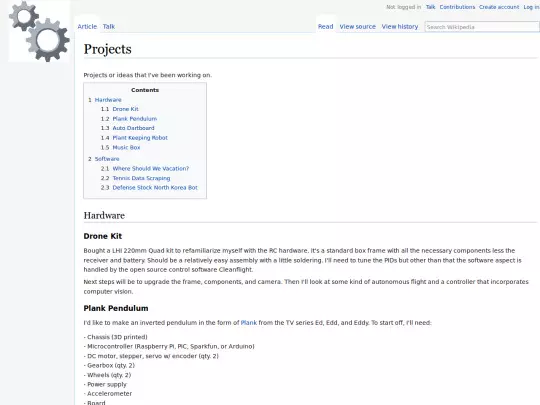Click 'Projects or ideas' intro sentence
The image size is (540, 405).
[x=148, y=75]
